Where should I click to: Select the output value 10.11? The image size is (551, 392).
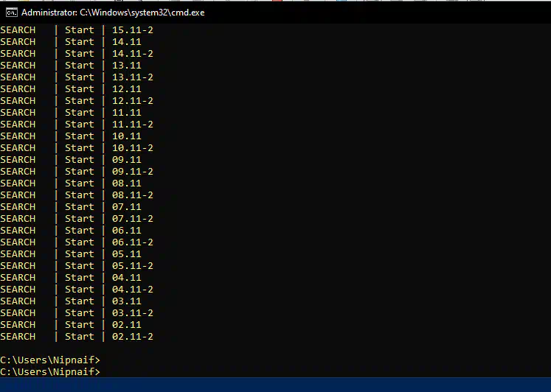pos(127,136)
